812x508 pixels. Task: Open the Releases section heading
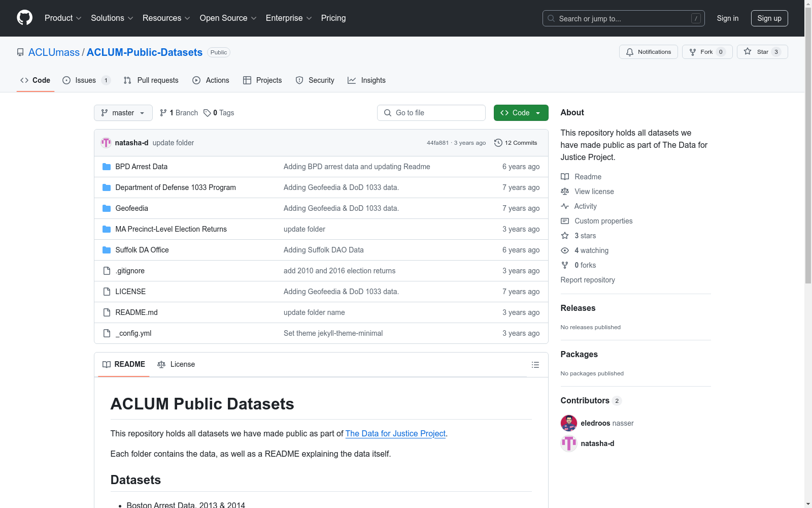click(x=578, y=308)
